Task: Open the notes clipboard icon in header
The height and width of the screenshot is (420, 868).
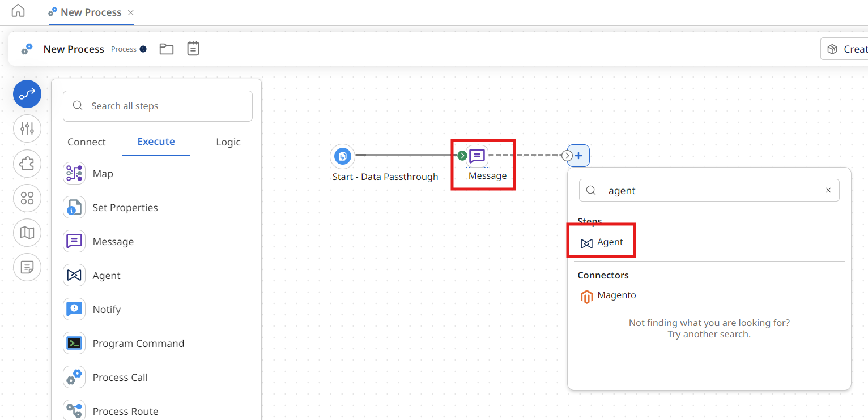Action: pyautogui.click(x=193, y=49)
